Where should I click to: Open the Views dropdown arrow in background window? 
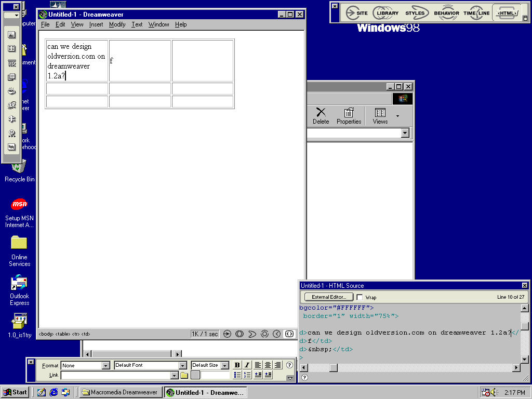coord(397,116)
